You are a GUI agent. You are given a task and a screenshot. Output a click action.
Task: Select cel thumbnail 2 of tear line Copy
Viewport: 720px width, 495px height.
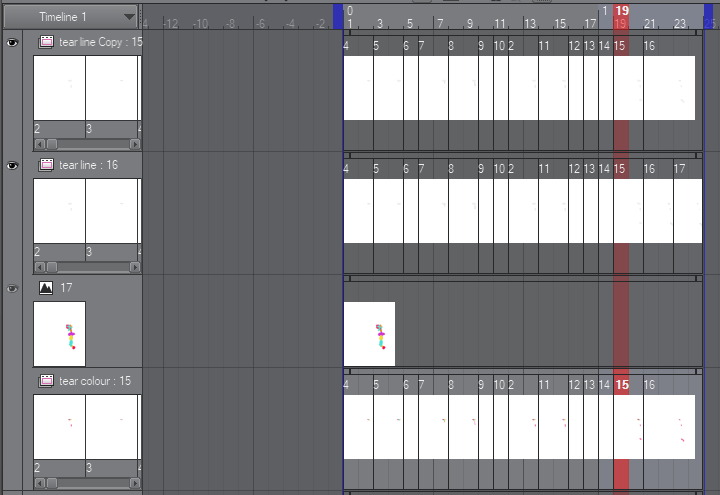pos(59,88)
